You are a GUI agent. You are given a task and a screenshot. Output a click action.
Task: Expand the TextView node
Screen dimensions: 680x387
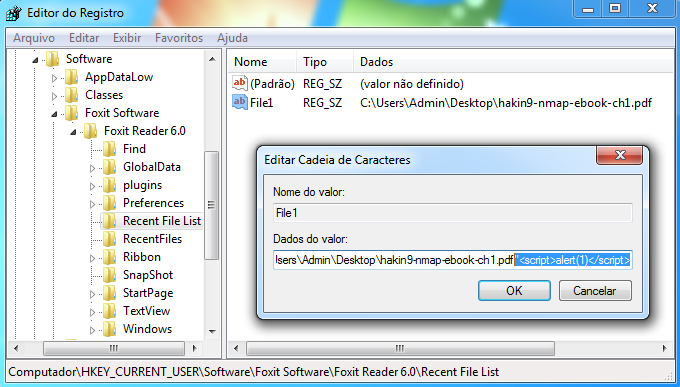point(92,312)
